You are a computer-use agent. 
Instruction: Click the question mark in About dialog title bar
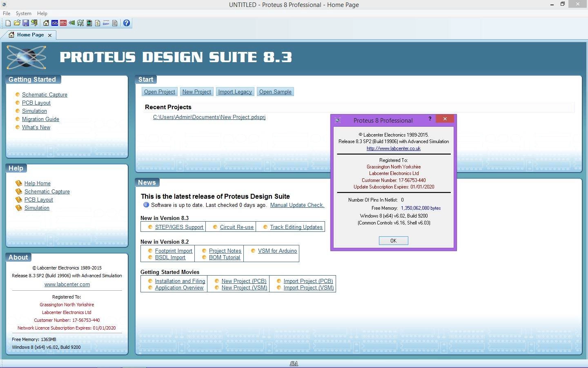[430, 119]
